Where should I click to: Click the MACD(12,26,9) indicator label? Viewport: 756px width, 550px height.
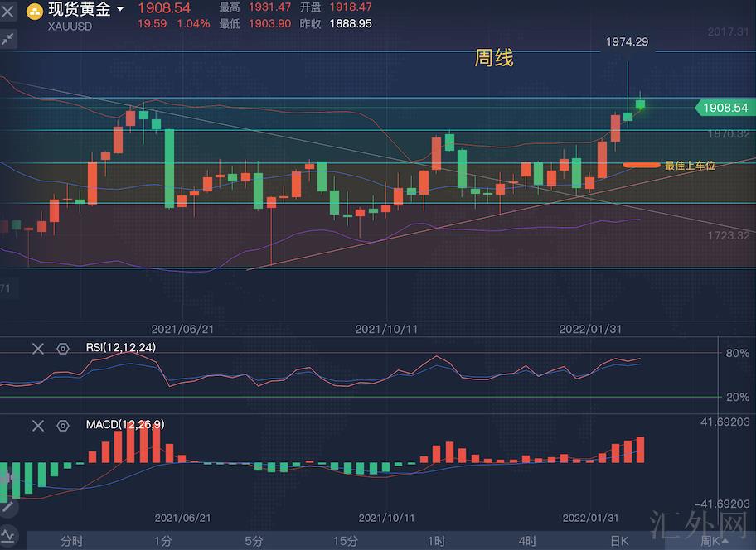coord(125,424)
